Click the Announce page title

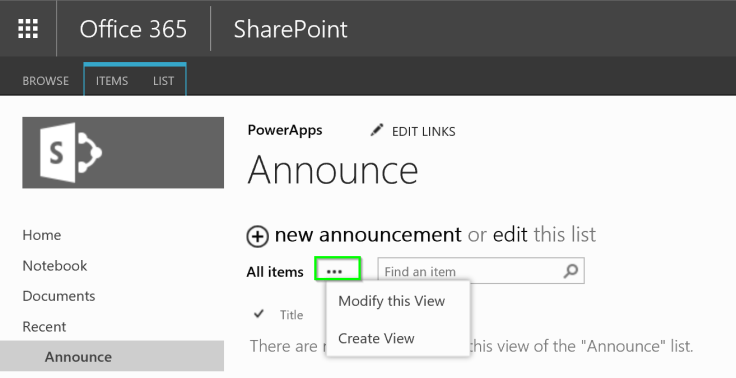point(333,170)
